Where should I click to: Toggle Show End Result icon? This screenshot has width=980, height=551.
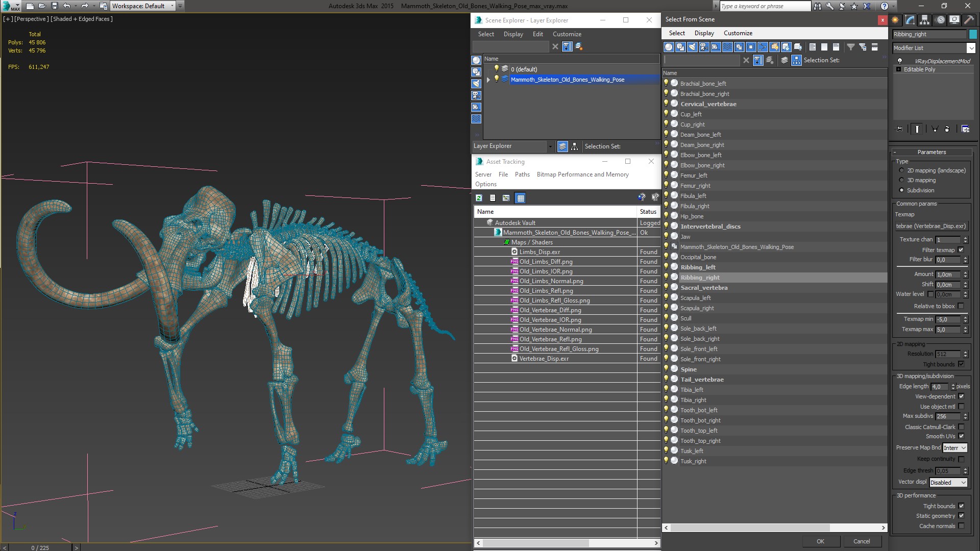[917, 129]
